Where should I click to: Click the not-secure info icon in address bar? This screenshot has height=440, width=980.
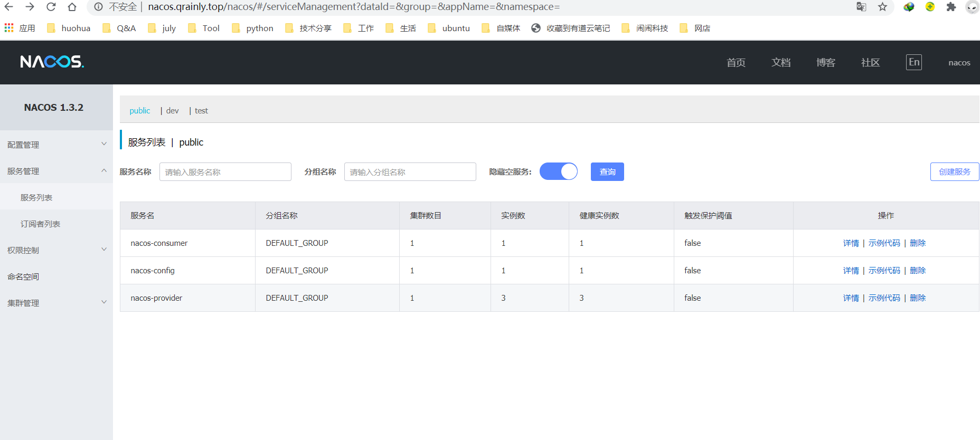point(98,7)
